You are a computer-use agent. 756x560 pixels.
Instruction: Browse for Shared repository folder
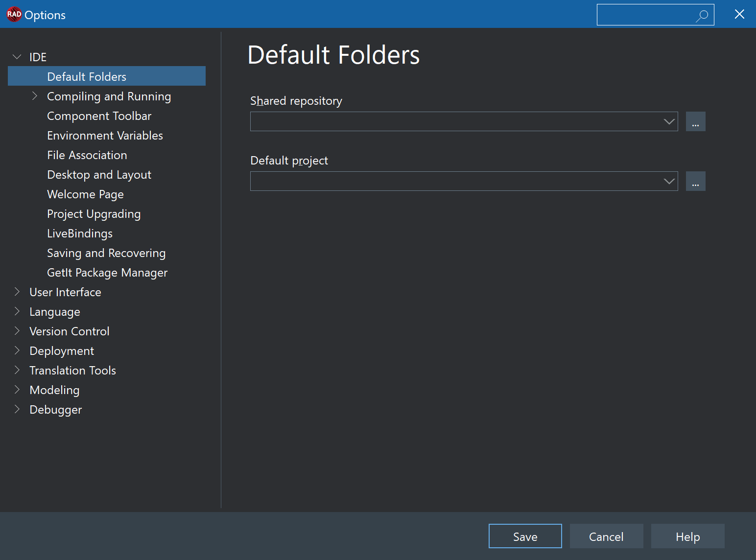tap(695, 121)
